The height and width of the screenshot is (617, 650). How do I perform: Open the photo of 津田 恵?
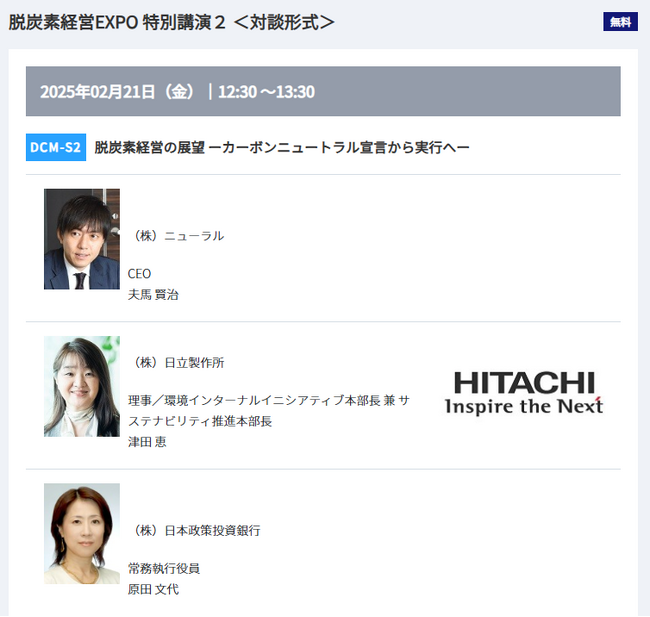click(82, 386)
